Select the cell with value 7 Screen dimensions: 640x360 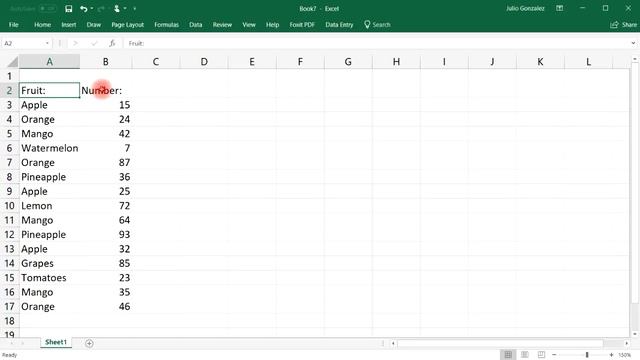coord(106,148)
